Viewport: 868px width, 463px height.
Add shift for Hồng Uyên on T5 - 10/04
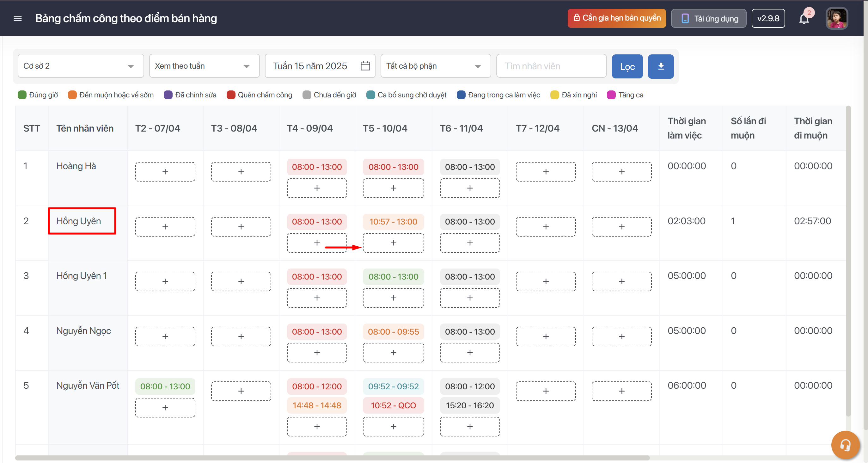coord(393,243)
